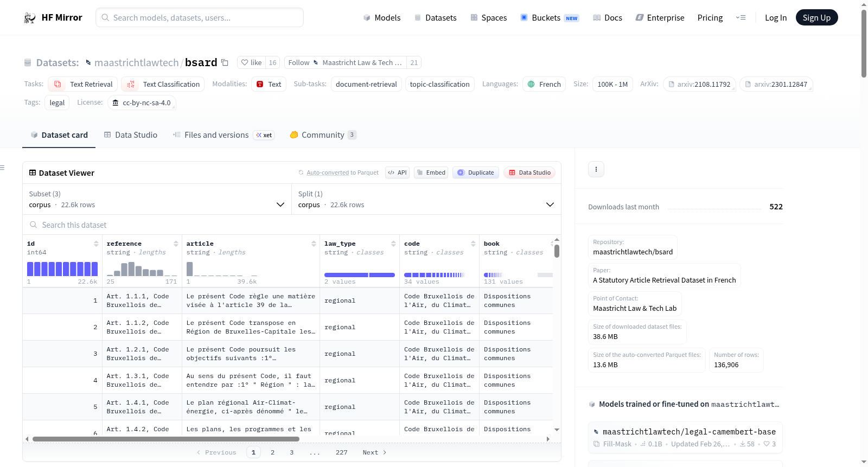Click the article cell starting 'Le plan régional Air-Climat'

(251, 407)
